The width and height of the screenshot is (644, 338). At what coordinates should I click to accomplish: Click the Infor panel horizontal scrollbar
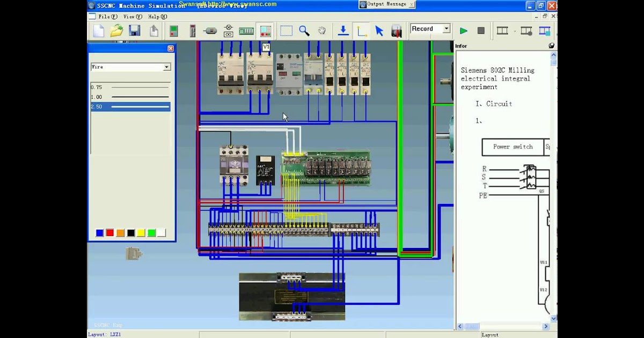click(503, 326)
